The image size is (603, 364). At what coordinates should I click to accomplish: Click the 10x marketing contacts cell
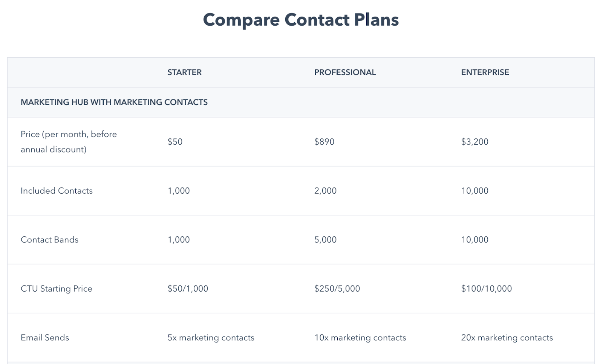coord(360,338)
